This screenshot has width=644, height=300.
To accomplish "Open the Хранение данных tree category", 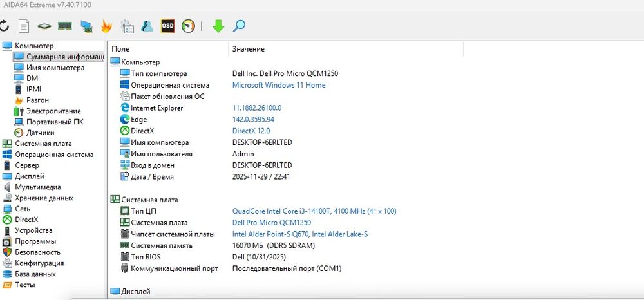I will (44, 198).
